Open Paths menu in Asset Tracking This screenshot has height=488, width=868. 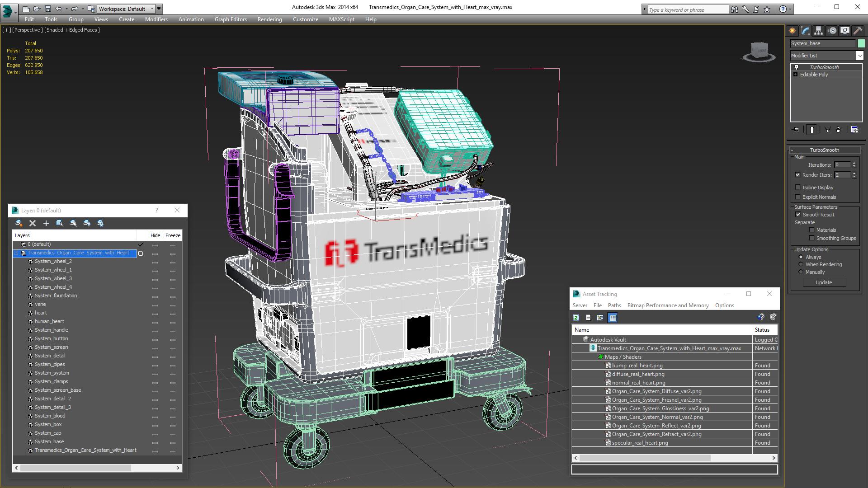coord(614,305)
